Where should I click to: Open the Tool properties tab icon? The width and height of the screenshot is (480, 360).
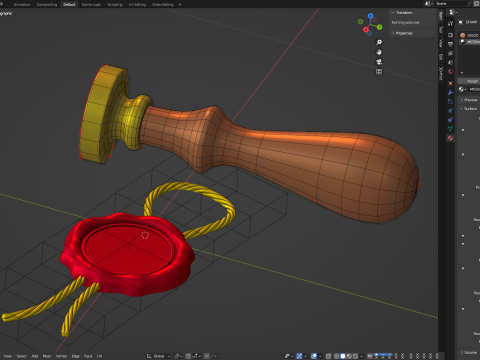tap(451, 24)
